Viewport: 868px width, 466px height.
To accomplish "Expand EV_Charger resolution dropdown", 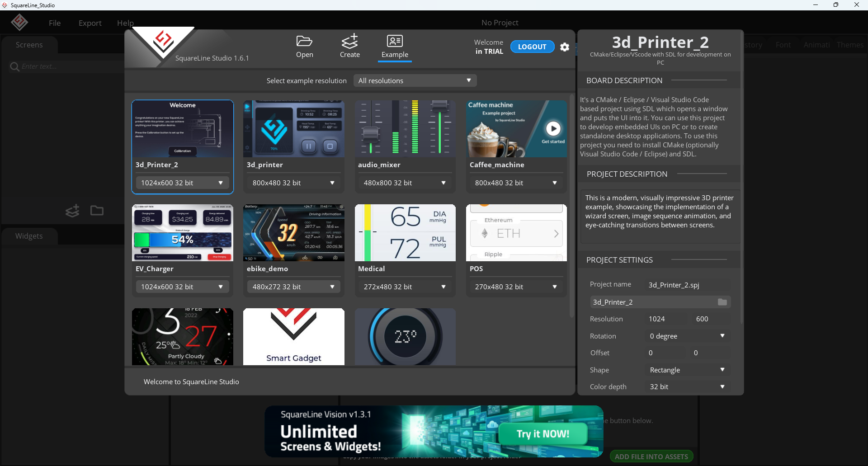I will [182, 287].
